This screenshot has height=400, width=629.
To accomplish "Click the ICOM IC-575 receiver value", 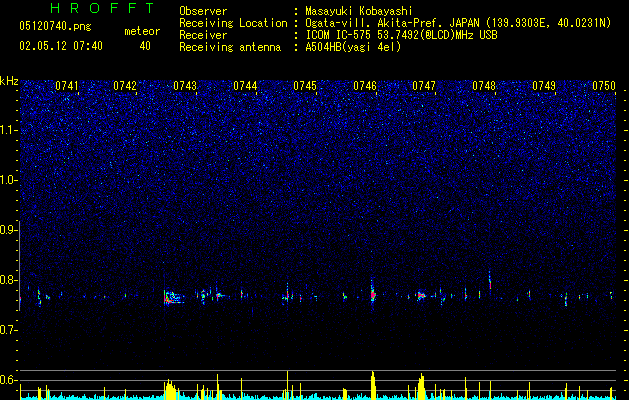I will pyautogui.click(x=401, y=35).
